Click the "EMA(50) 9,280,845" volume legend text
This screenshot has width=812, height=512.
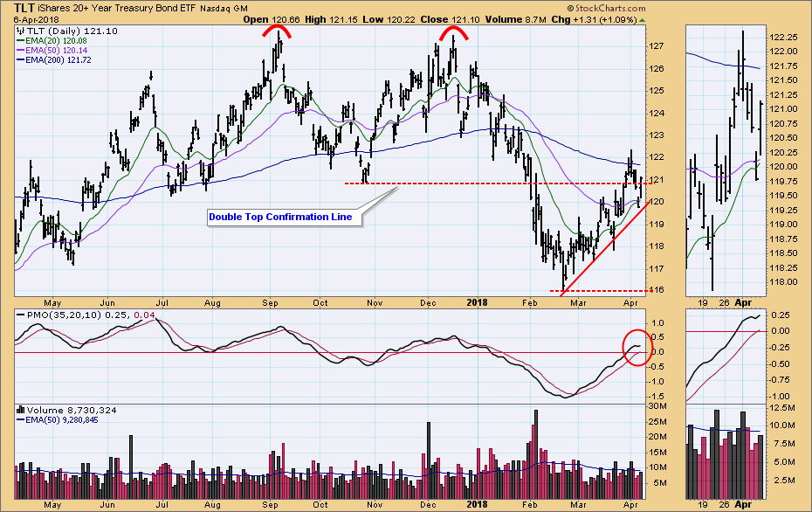[62, 420]
